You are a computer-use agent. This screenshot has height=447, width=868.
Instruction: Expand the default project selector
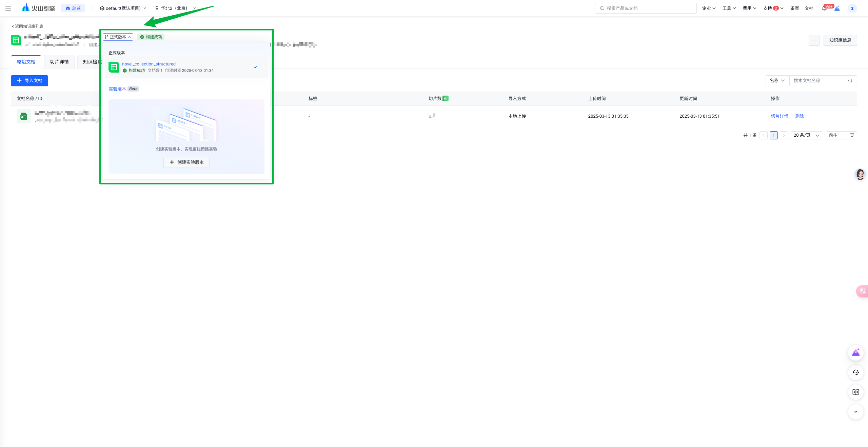(123, 8)
